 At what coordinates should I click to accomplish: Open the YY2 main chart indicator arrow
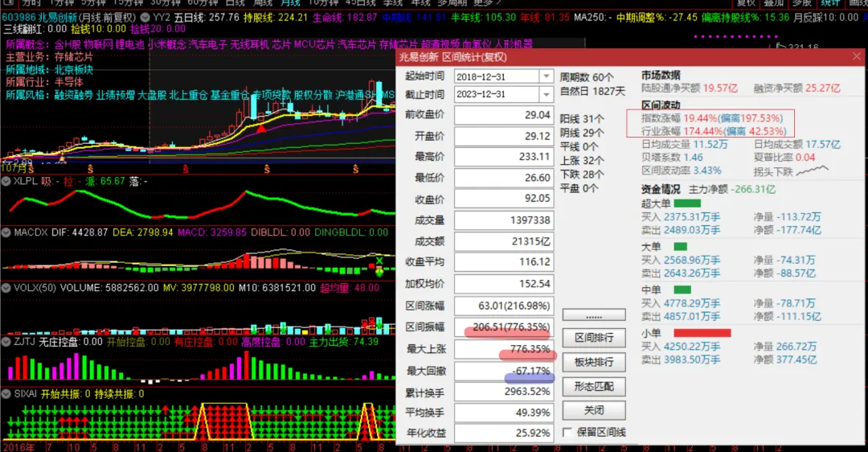tap(145, 18)
